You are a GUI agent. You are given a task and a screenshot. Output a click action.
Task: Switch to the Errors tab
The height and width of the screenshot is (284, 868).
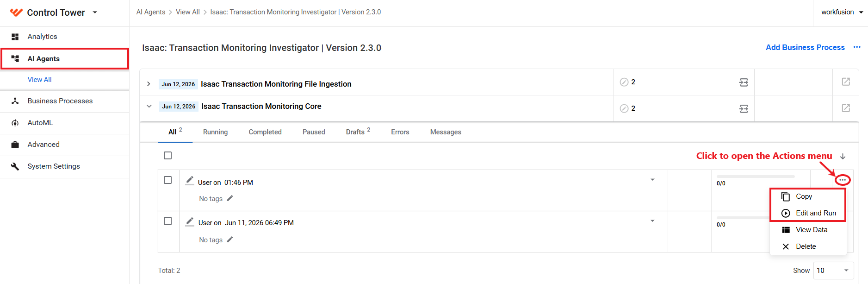400,132
